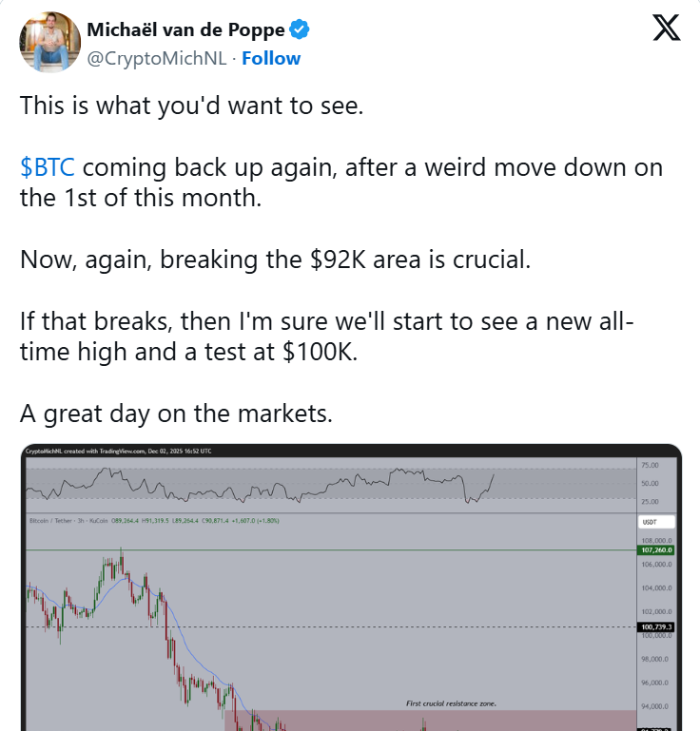The width and height of the screenshot is (700, 731).
Task: Click the blue verified badge icon
Action: (300, 30)
